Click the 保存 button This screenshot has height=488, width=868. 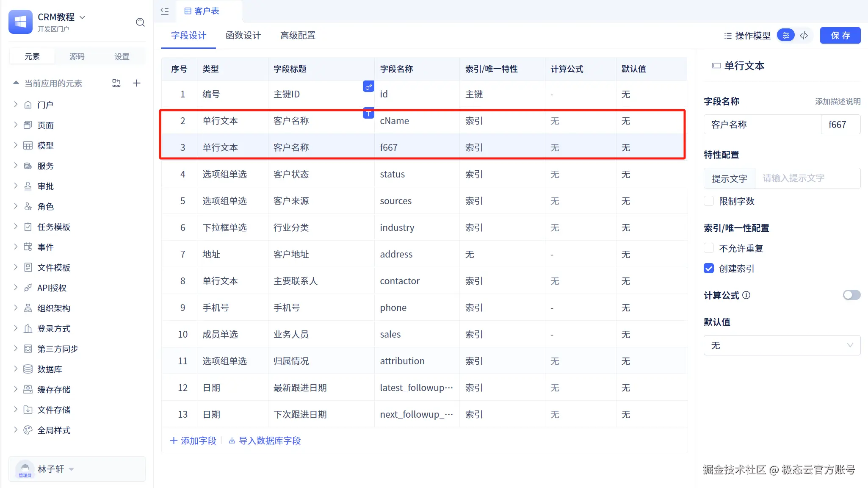pos(840,36)
